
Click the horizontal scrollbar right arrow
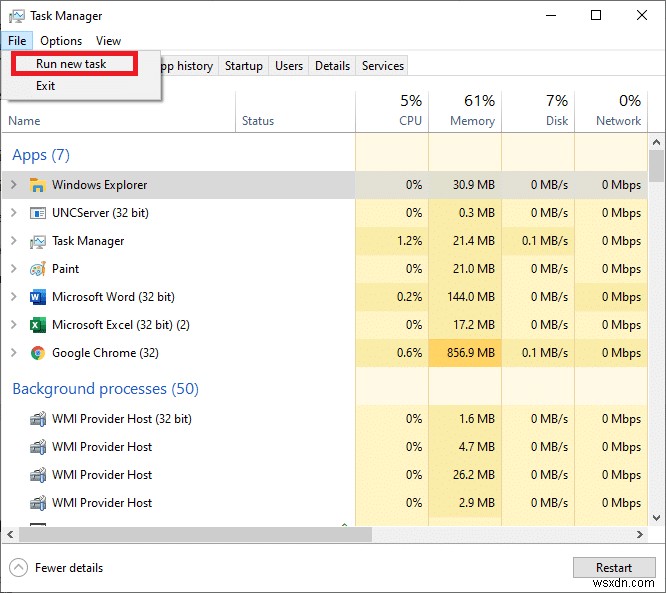click(x=640, y=534)
